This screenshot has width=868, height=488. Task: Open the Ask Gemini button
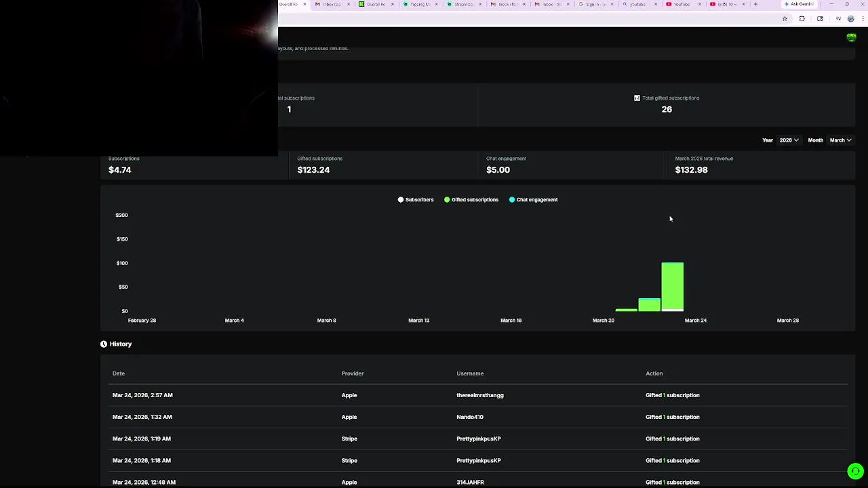(x=799, y=4)
